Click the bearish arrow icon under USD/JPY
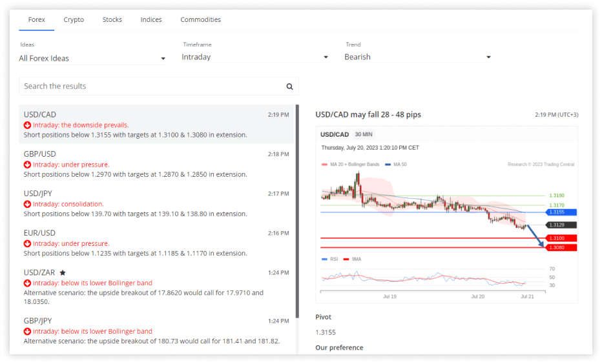This screenshot has width=602, height=364. pos(27,205)
